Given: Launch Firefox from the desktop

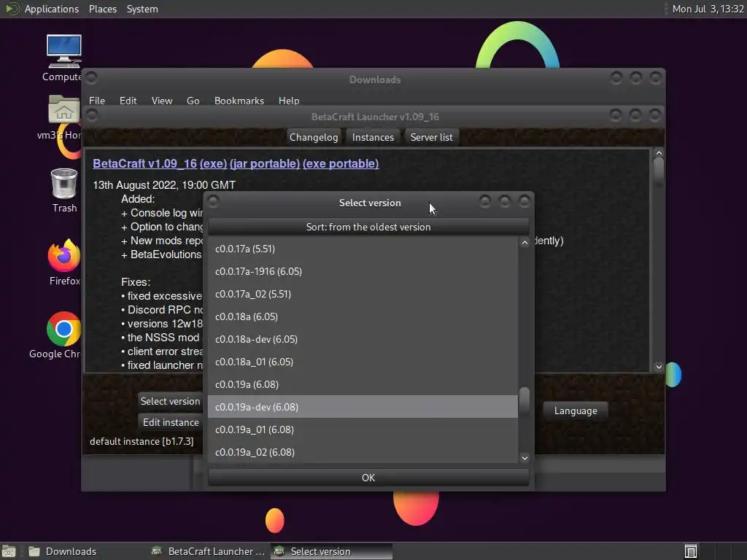Looking at the screenshot, I should (x=64, y=256).
